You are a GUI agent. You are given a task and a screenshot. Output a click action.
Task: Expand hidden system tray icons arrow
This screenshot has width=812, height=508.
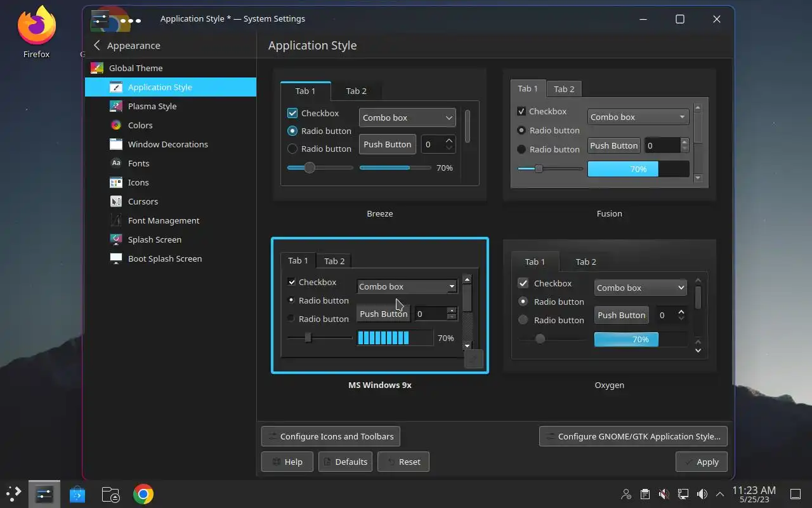720,494
